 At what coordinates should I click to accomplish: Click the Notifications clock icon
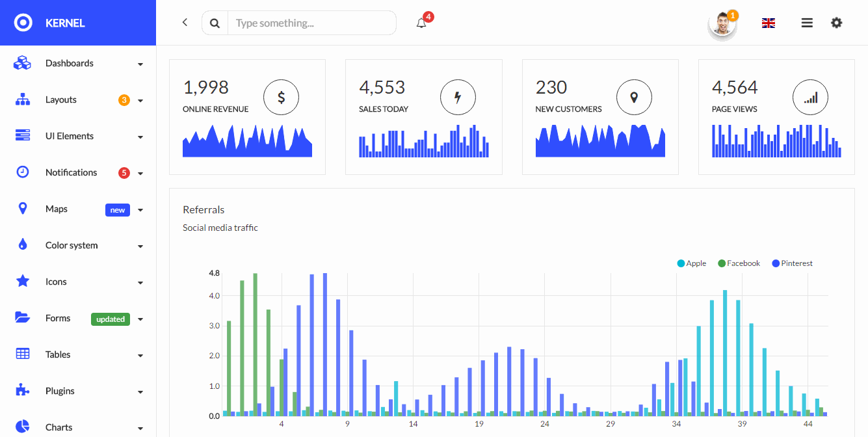[x=21, y=172]
